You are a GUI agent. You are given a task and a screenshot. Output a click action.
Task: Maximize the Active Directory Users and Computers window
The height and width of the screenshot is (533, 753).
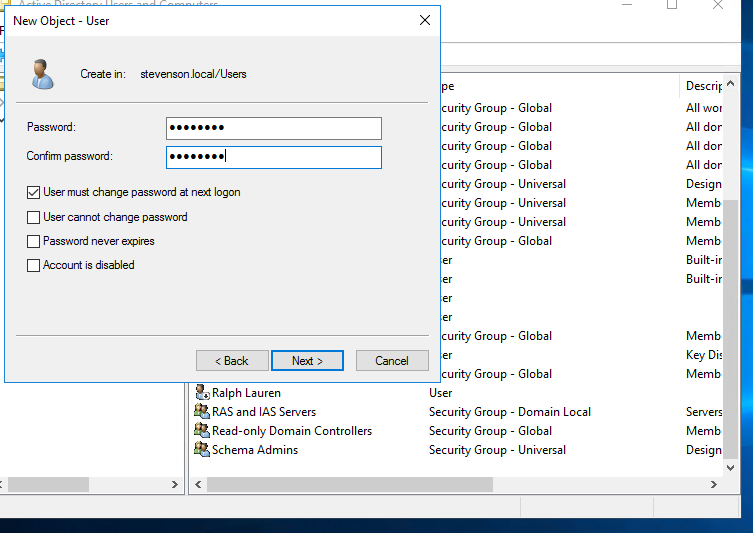[672, 5]
